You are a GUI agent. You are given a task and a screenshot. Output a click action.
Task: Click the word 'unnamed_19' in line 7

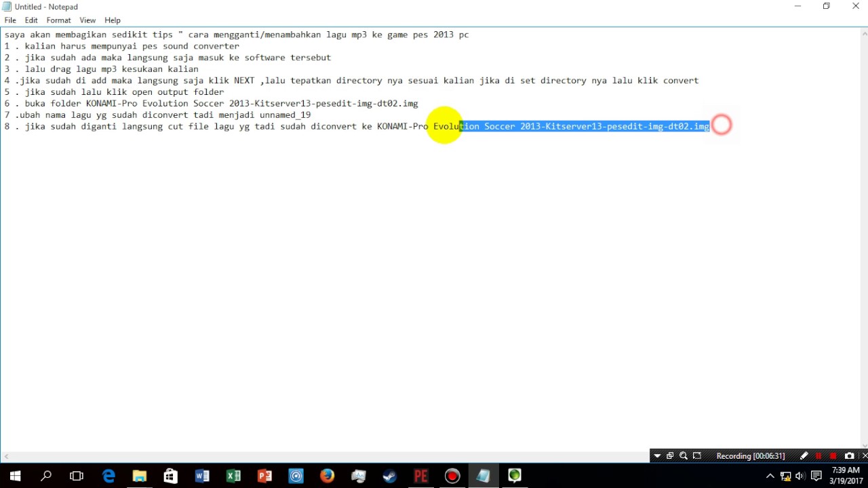coord(285,115)
